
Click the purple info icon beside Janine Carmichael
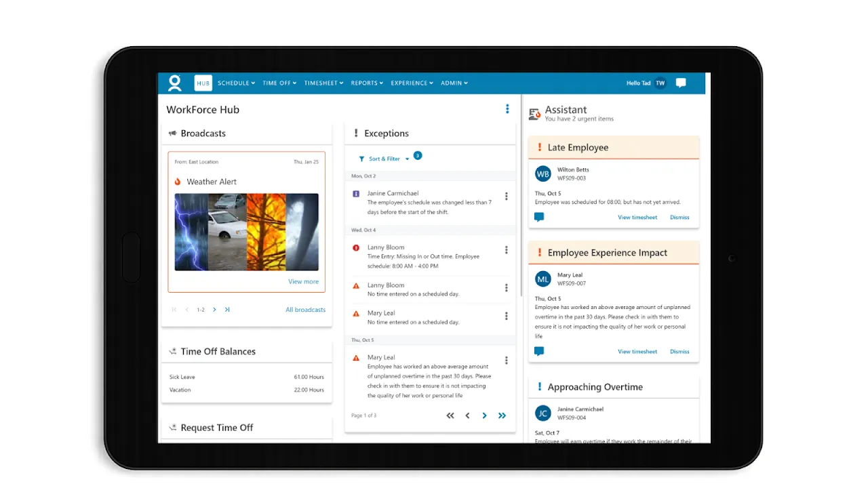356,194
